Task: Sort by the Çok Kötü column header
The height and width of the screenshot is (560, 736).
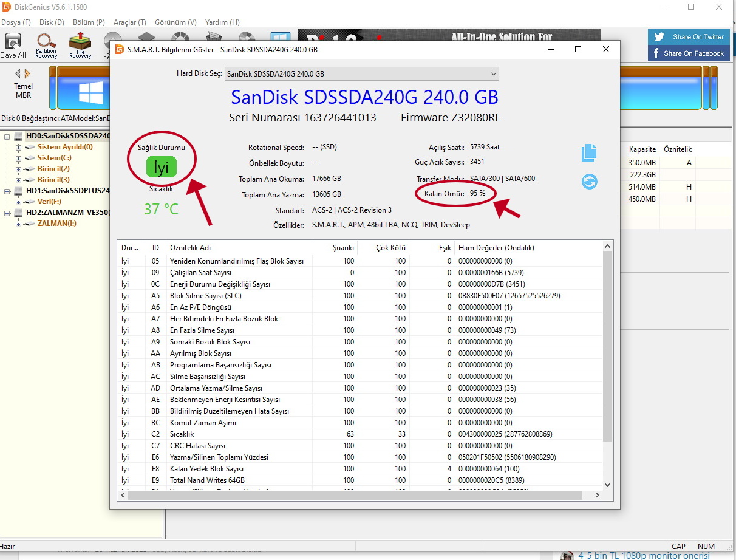Action: [383, 248]
